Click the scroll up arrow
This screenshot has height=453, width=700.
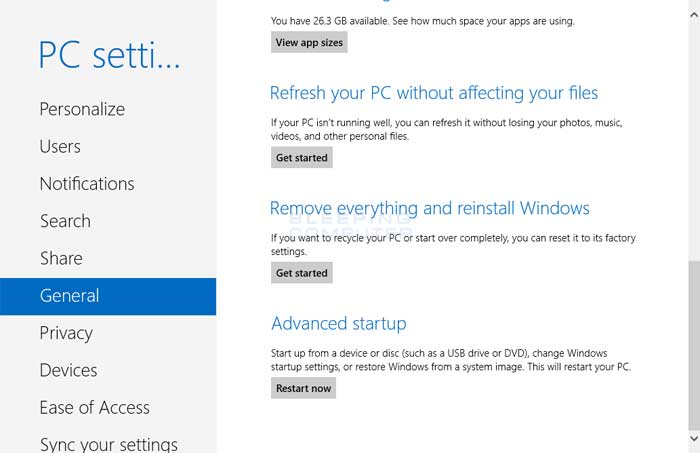pos(694,15)
